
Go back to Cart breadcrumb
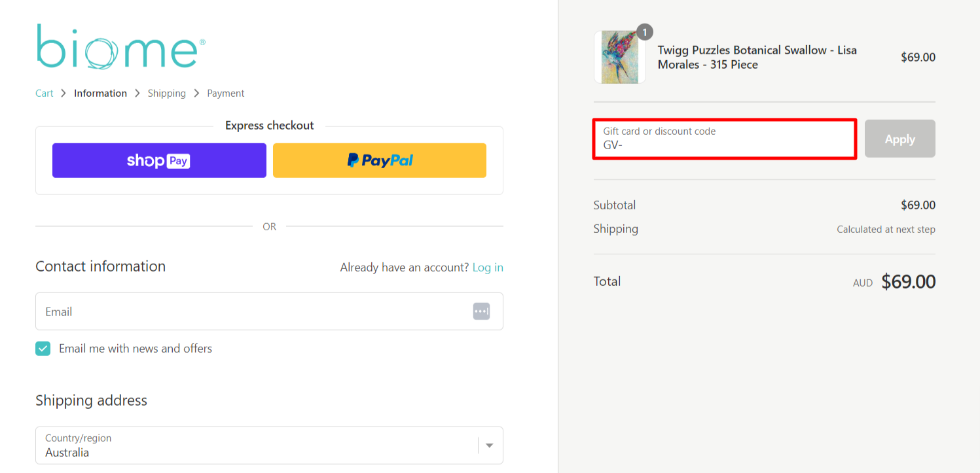[44, 94]
